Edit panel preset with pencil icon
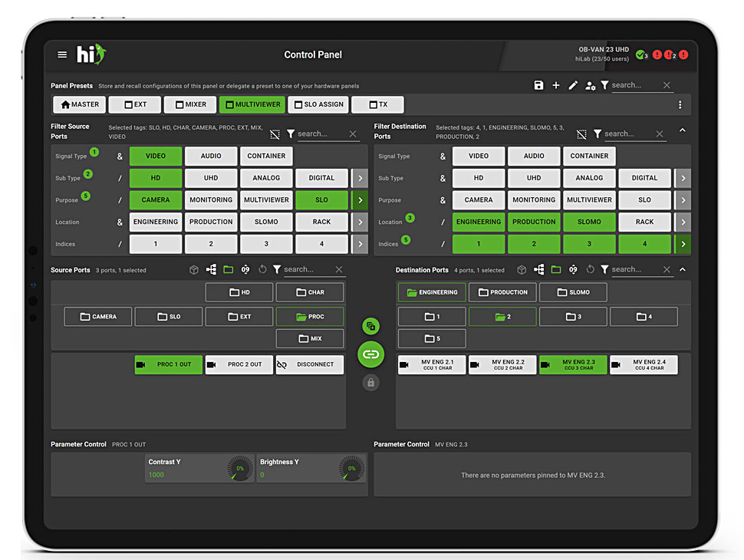Viewport: 744px width, 560px height. tap(573, 85)
